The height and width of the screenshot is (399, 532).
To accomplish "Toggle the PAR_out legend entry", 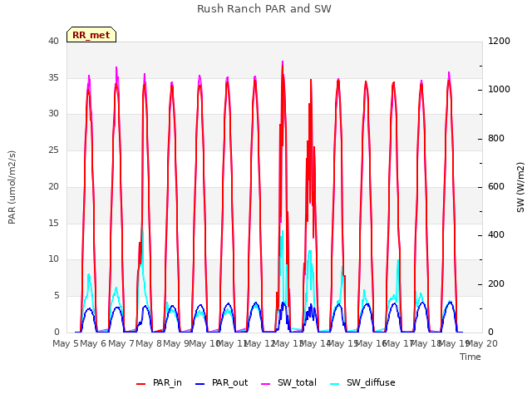I will (x=222, y=383).
